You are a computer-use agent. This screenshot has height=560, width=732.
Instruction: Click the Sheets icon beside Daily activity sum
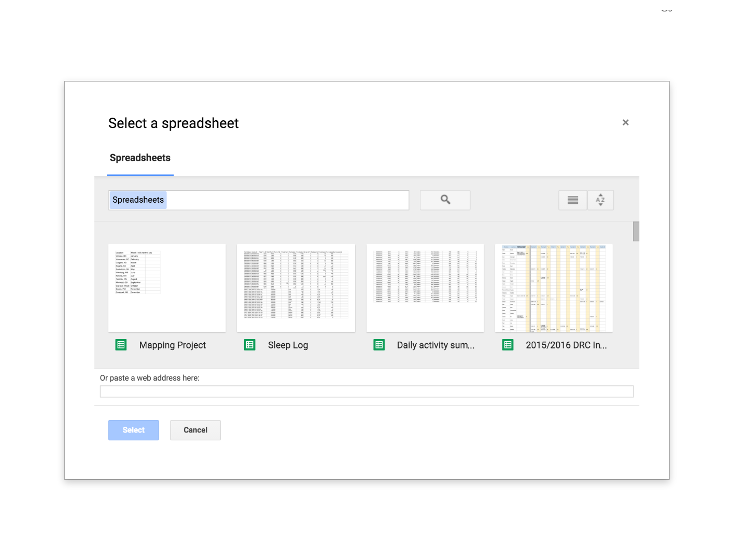pyautogui.click(x=379, y=344)
